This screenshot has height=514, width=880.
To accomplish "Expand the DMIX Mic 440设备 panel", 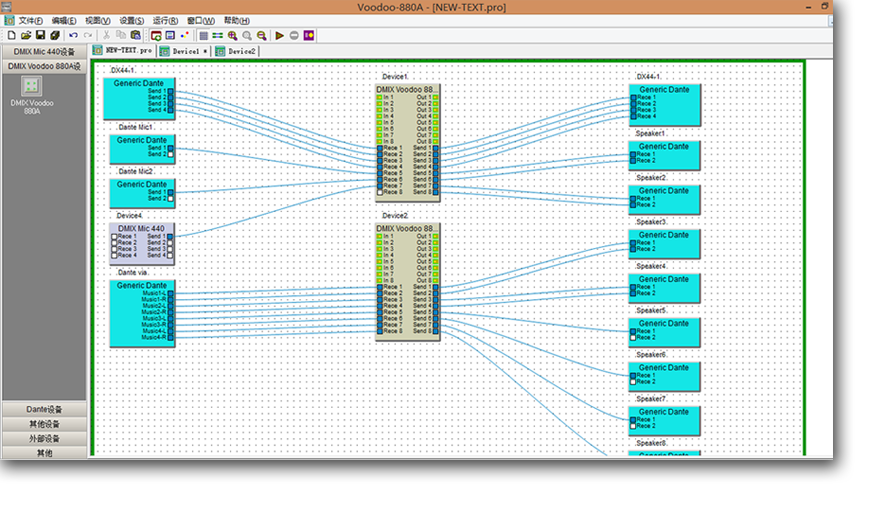I will pos(44,52).
